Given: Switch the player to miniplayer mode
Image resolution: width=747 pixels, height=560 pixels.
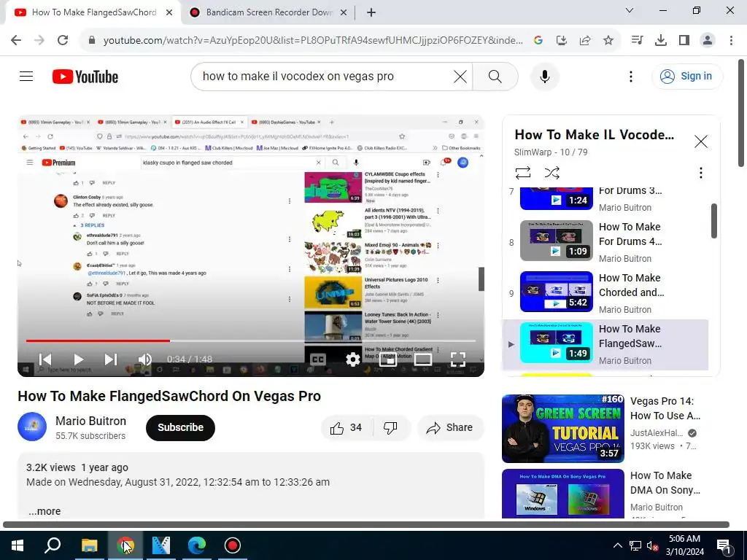Looking at the screenshot, I should point(388,359).
